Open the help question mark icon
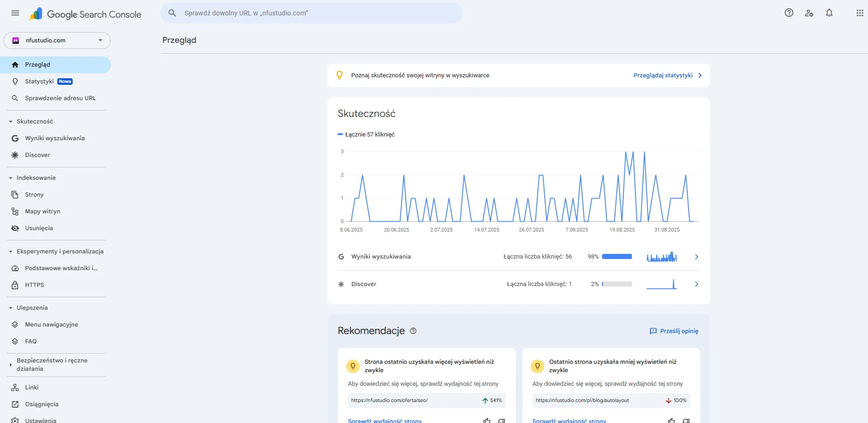Screen dimensions: 868x423 click(789, 13)
